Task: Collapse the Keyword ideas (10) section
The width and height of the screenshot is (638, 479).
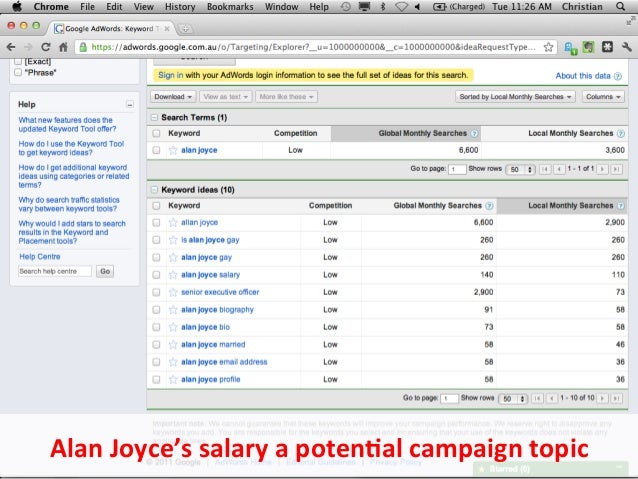Action: tap(154, 190)
